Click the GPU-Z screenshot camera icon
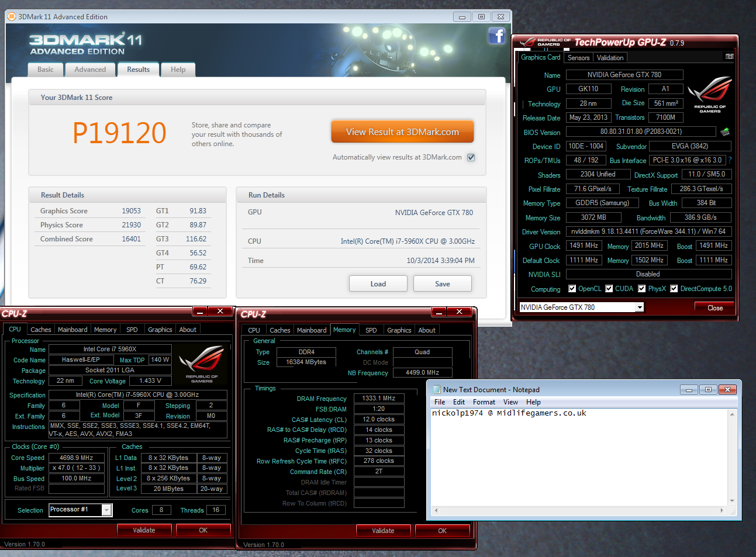Screen dimensions: 756x557 [729, 57]
